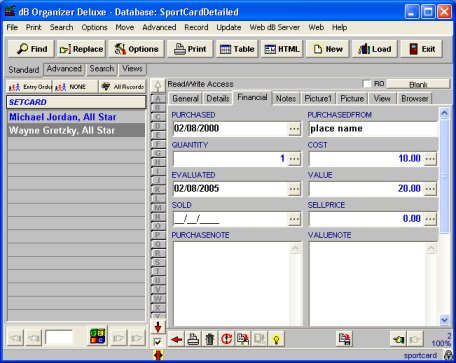The height and width of the screenshot is (363, 456).
Task: Load a database with Load button
Action: point(375,49)
